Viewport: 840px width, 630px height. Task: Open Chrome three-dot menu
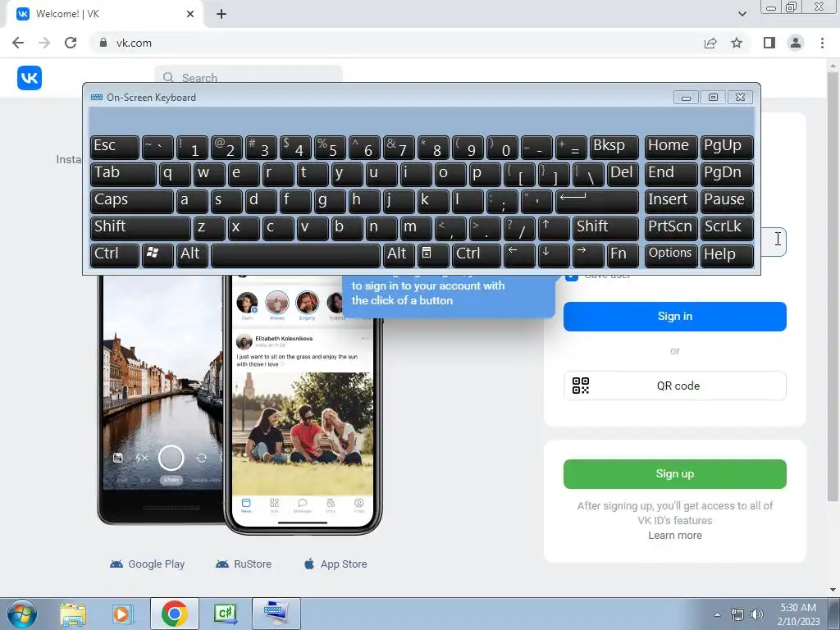[822, 43]
